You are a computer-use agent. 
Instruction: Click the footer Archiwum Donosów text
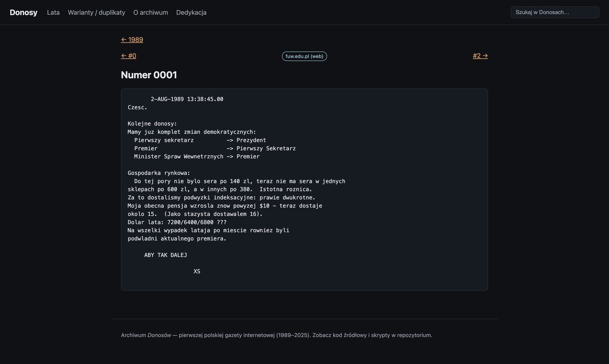pos(277,335)
